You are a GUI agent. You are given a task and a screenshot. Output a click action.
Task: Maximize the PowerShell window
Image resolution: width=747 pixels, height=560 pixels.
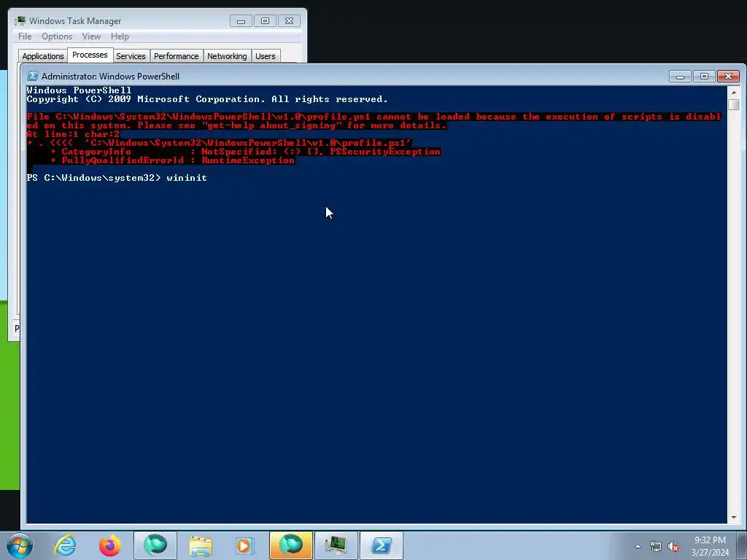[704, 76]
